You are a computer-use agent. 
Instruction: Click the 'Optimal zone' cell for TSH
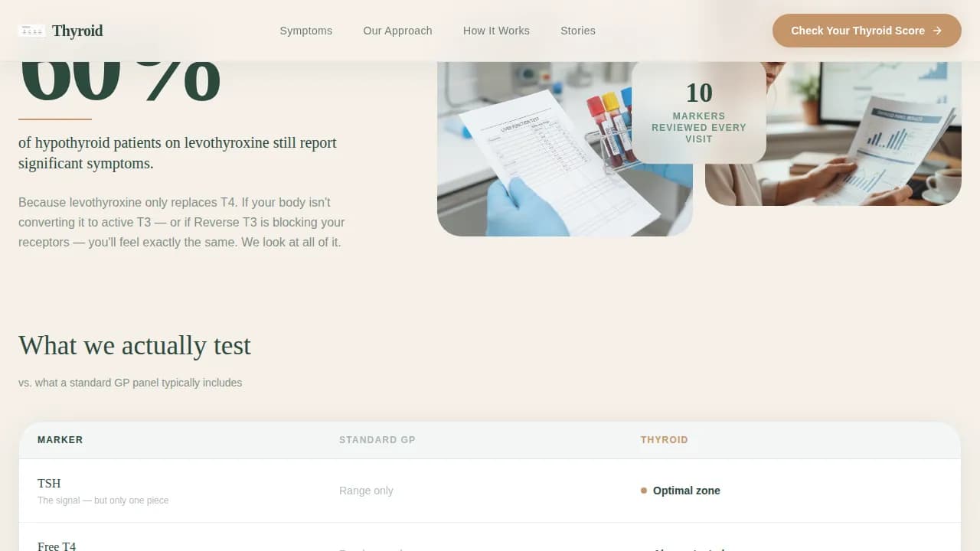click(687, 491)
